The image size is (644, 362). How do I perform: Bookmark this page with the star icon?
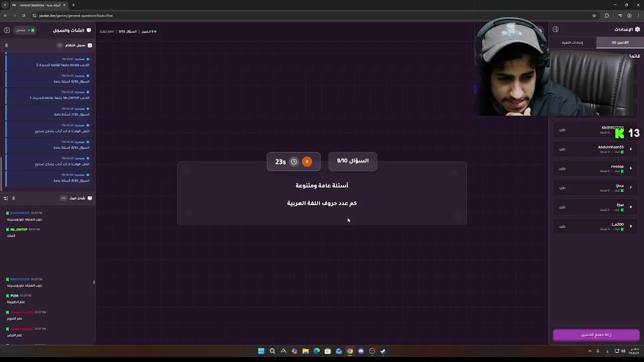point(594,16)
